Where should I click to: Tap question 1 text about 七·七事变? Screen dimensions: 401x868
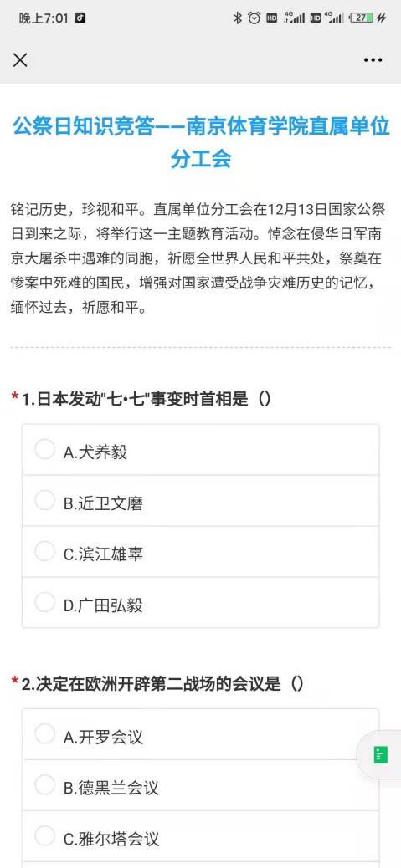pyautogui.click(x=147, y=399)
